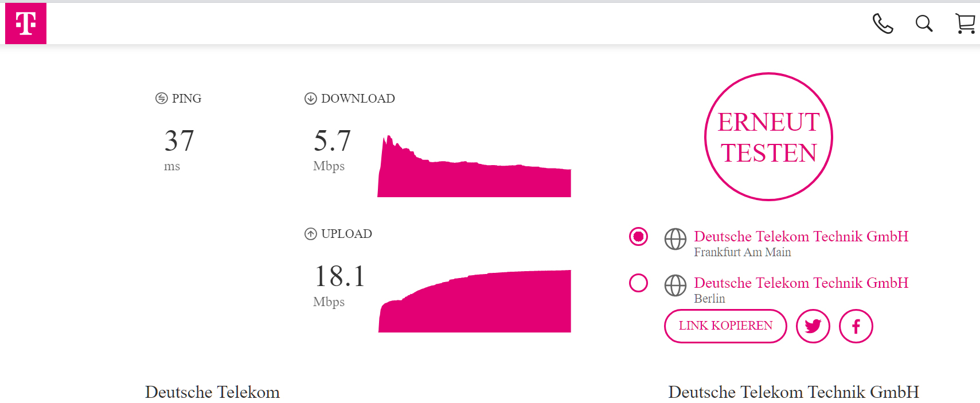Click Deutsche Telekom Technik GmbH Berlin link
Image resolution: width=980 pixels, height=403 pixels.
coord(801,283)
